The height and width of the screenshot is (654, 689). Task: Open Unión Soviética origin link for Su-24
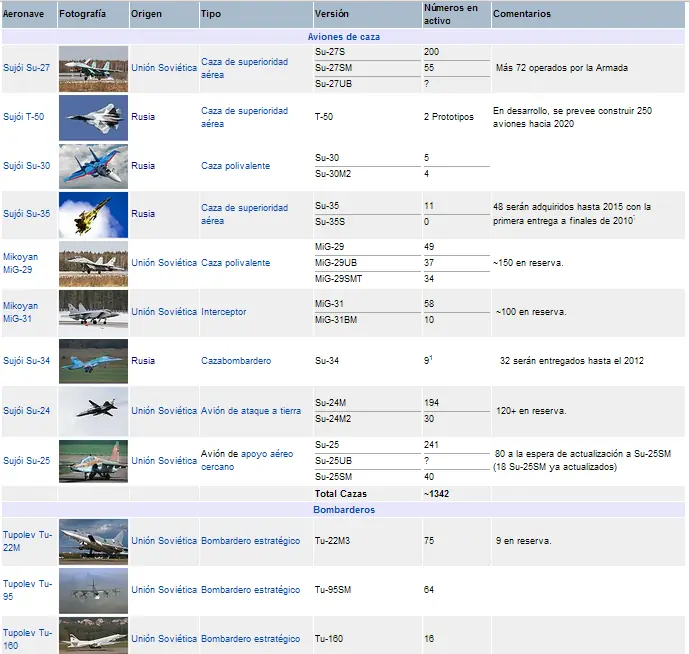[164, 411]
